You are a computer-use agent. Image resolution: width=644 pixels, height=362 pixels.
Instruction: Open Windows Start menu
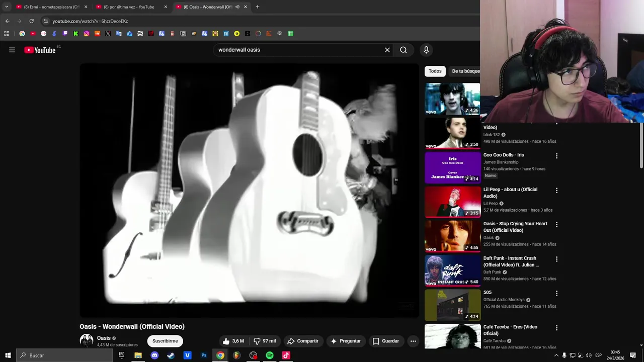8,355
